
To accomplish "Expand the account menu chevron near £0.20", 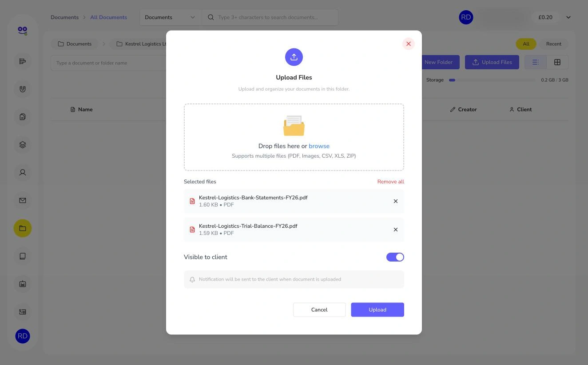I will click(568, 17).
